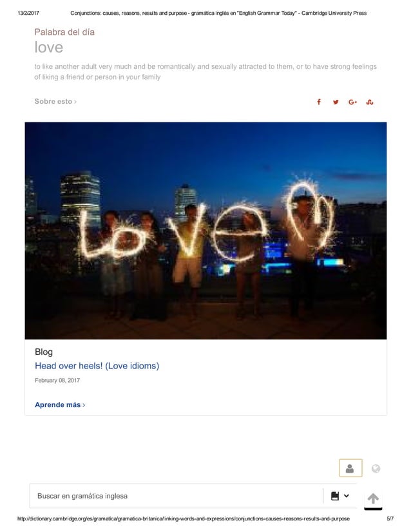The width and height of the screenshot is (411, 532).
Task: Open the user profile icon button
Action: (x=350, y=468)
